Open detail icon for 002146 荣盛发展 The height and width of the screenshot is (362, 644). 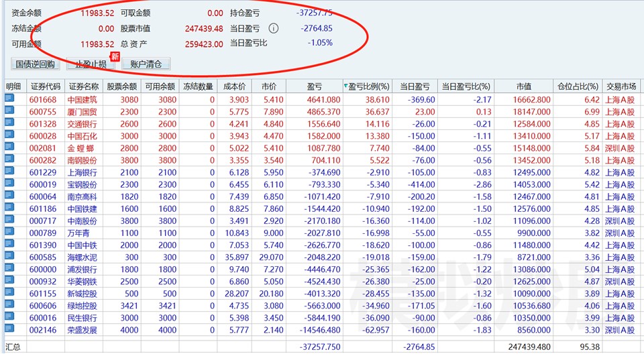point(9,328)
